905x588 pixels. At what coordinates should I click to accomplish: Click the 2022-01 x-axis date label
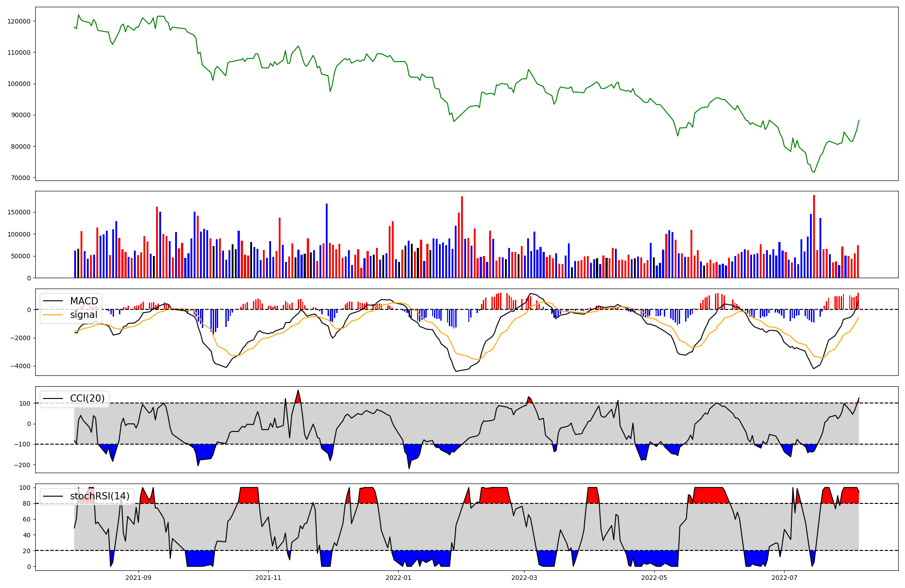pyautogui.click(x=399, y=578)
